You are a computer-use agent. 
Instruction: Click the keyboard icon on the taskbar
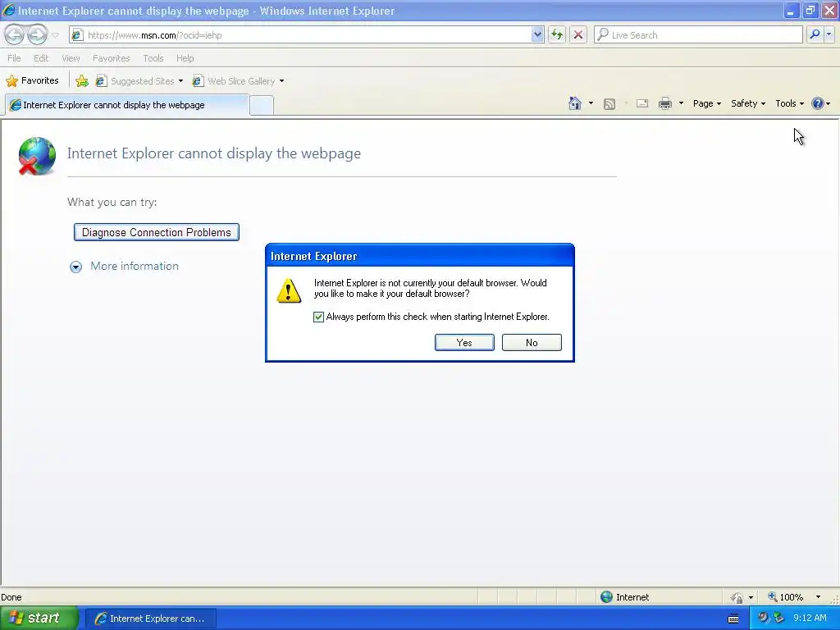click(x=733, y=619)
